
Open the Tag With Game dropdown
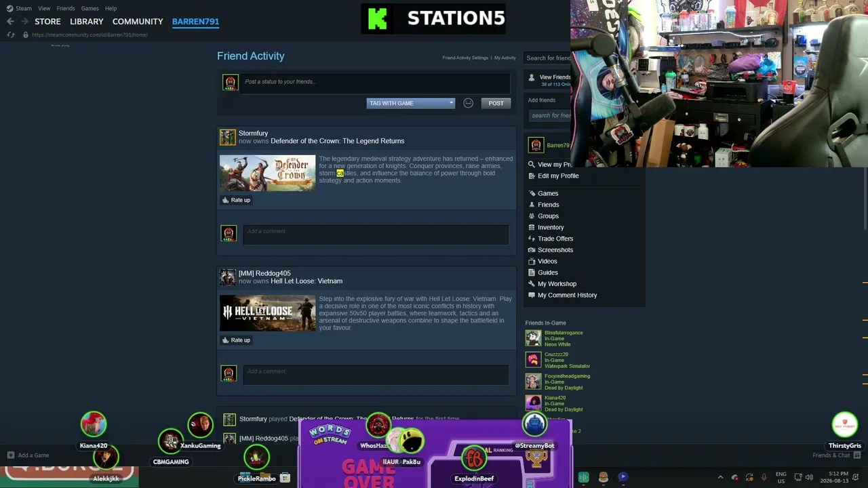[x=410, y=103]
